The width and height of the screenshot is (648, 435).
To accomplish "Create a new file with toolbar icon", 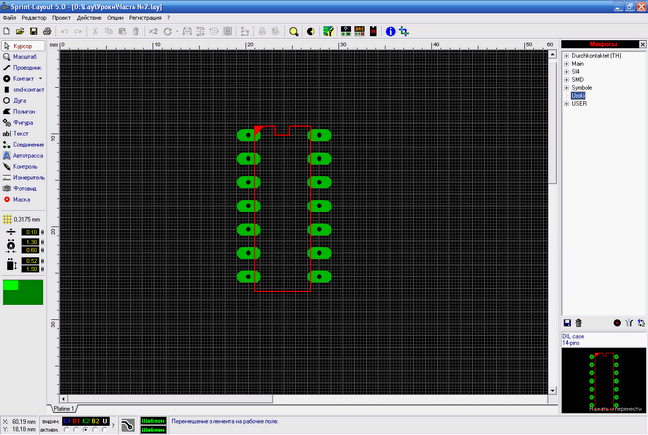I will (7, 31).
